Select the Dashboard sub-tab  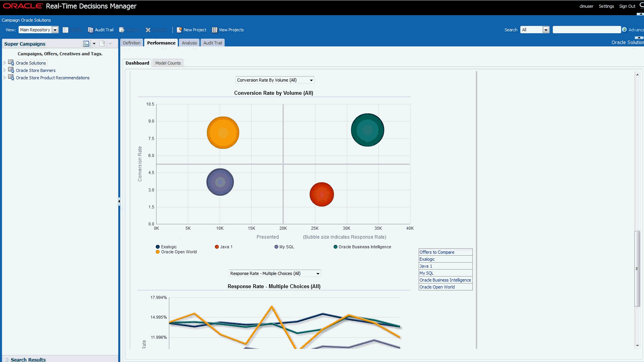[x=137, y=63]
